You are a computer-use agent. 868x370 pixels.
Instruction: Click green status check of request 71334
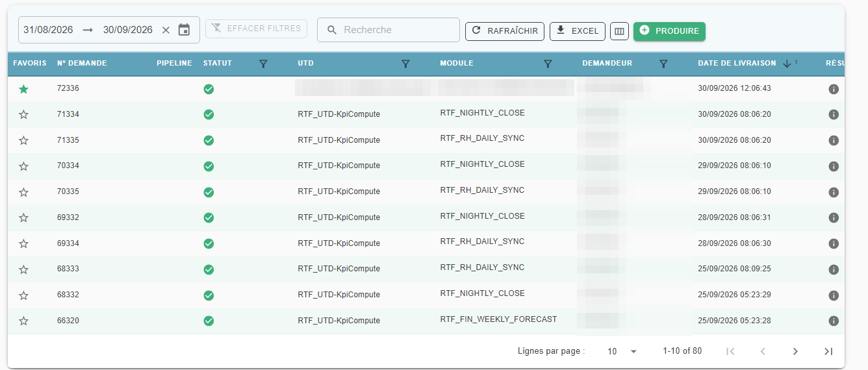click(209, 114)
